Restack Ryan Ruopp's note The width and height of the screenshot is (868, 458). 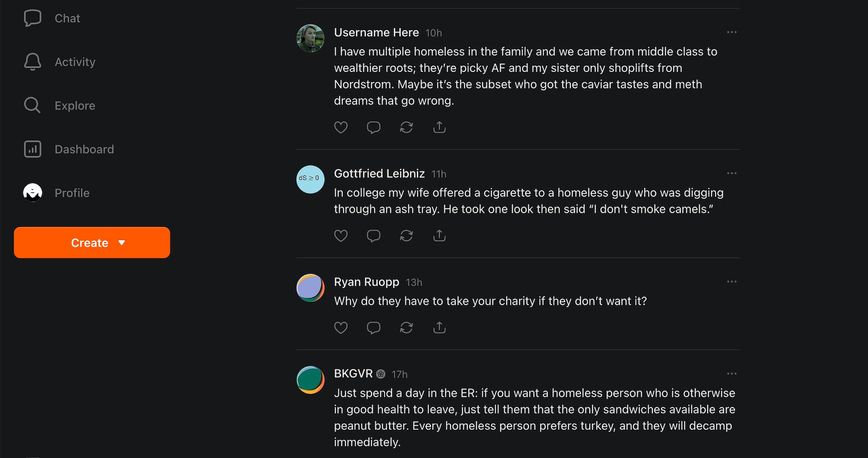406,328
